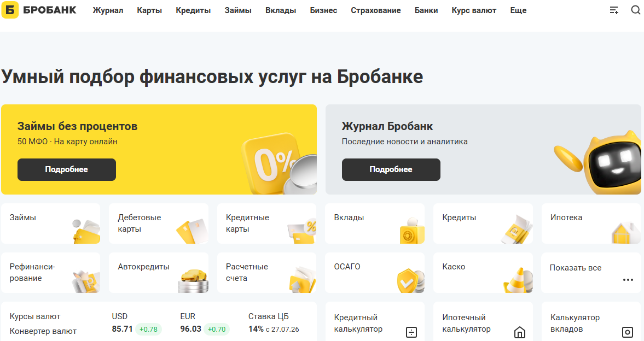Click the cards icon on Дебетовые карты
This screenshot has height=341, width=644.
(x=192, y=231)
